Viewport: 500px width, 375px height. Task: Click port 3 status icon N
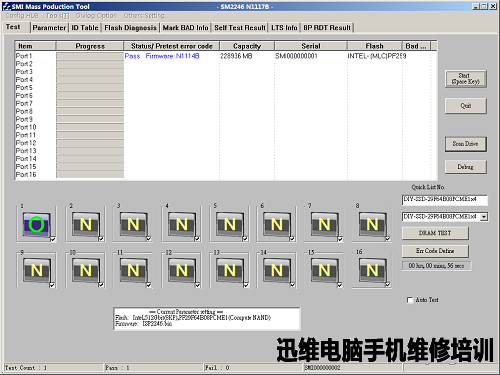pyautogui.click(x=133, y=224)
